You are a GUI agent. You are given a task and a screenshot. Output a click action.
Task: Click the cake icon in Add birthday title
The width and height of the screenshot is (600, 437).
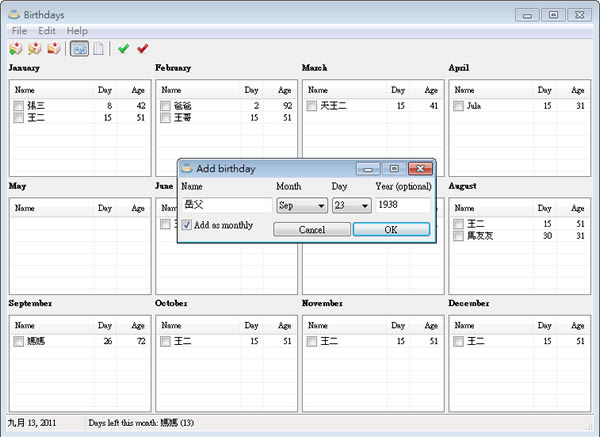coord(187,168)
